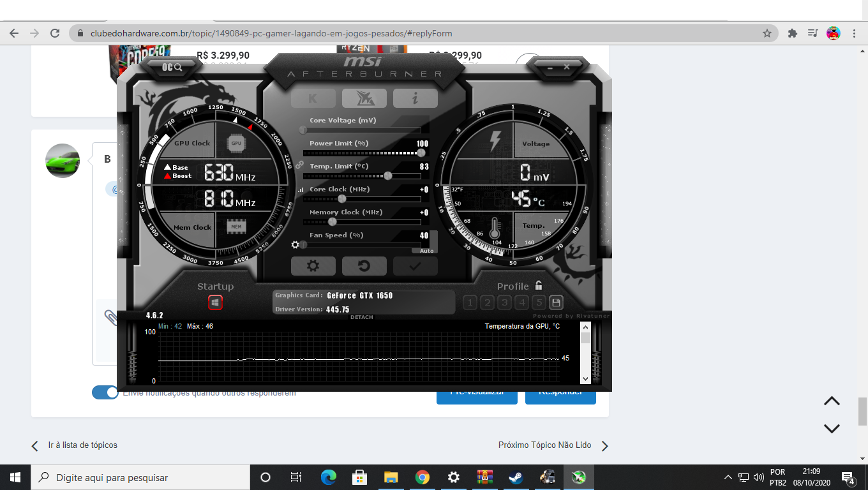
Task: Click the Core Voltage slider handle
Action: pyautogui.click(x=303, y=130)
